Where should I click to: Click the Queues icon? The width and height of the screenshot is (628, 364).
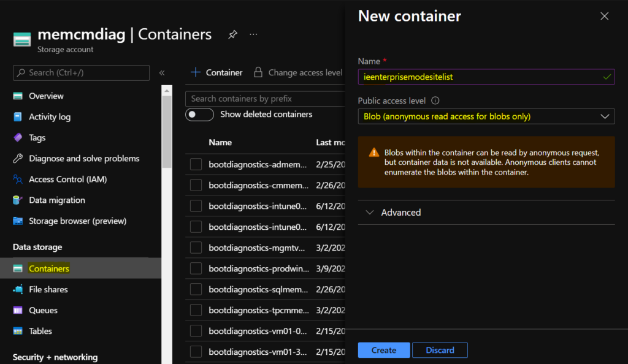[18, 310]
